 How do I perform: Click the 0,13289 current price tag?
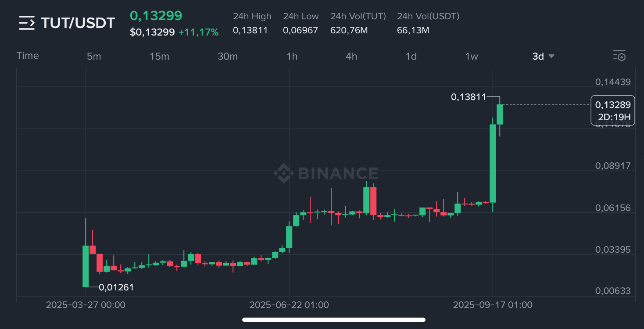pos(613,105)
